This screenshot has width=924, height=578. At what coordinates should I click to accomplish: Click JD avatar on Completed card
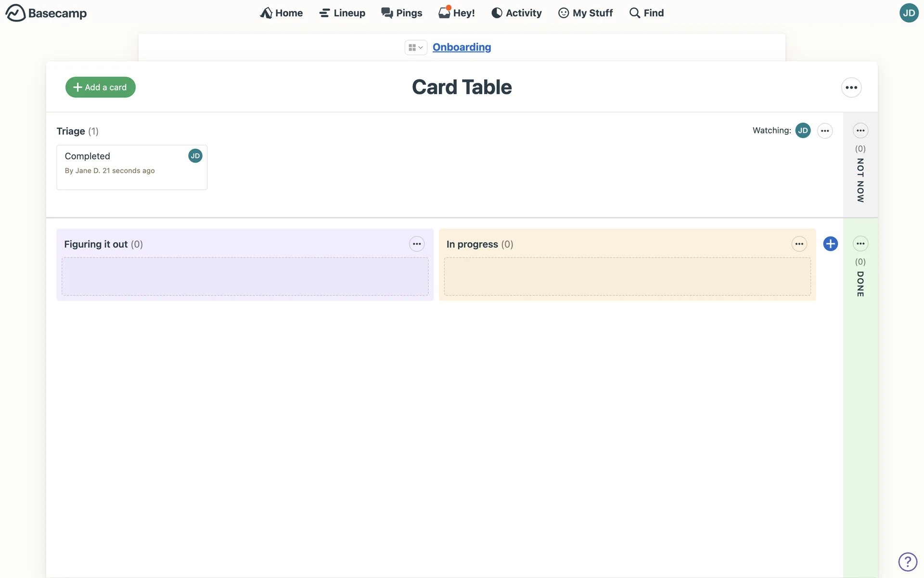click(195, 156)
